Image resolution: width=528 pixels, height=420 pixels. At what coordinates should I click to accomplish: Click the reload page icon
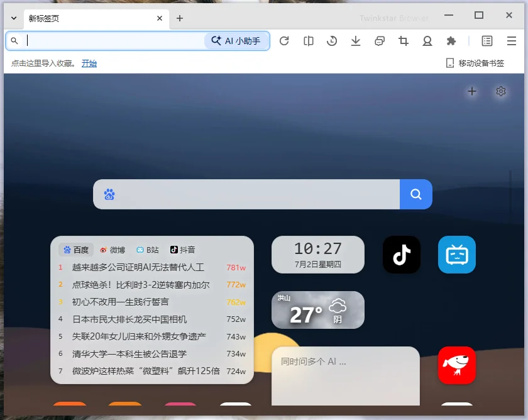coord(284,41)
